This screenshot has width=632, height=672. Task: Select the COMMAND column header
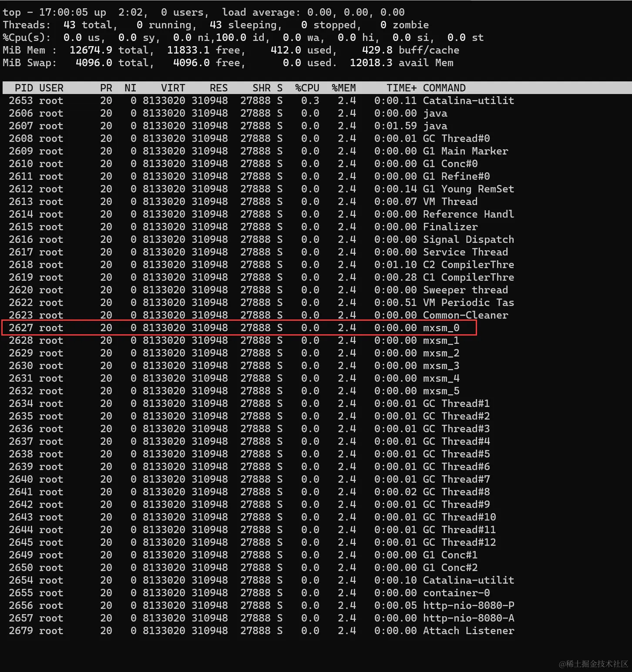point(444,88)
